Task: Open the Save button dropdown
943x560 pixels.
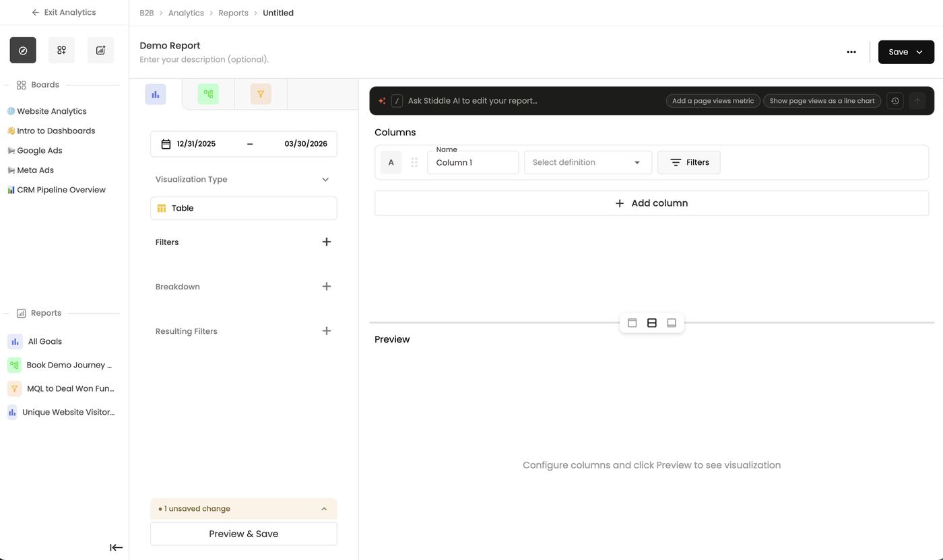Action: (x=919, y=52)
